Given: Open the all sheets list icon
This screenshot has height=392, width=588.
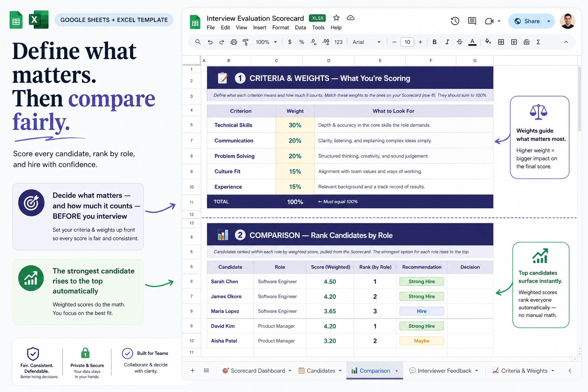Looking at the screenshot, I should pyautogui.click(x=206, y=371).
